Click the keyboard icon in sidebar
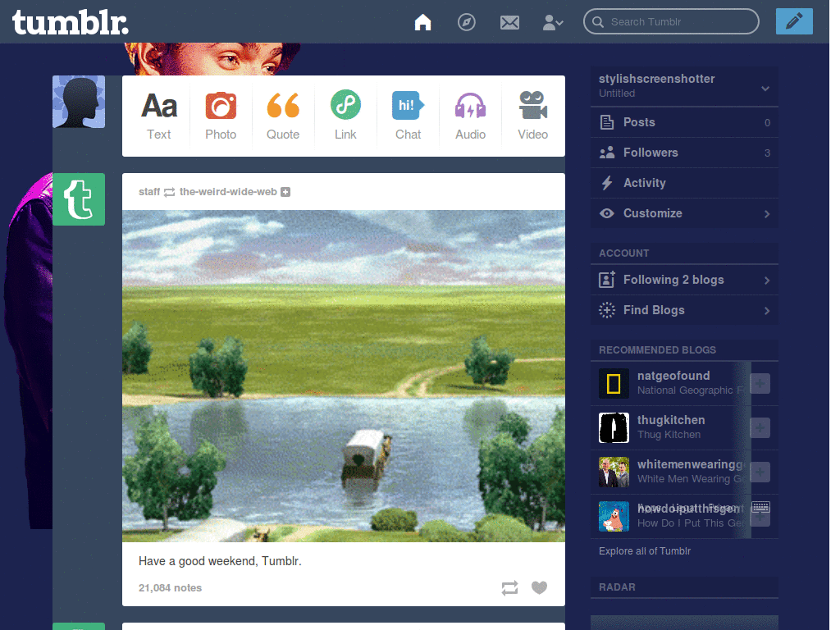 tap(760, 506)
